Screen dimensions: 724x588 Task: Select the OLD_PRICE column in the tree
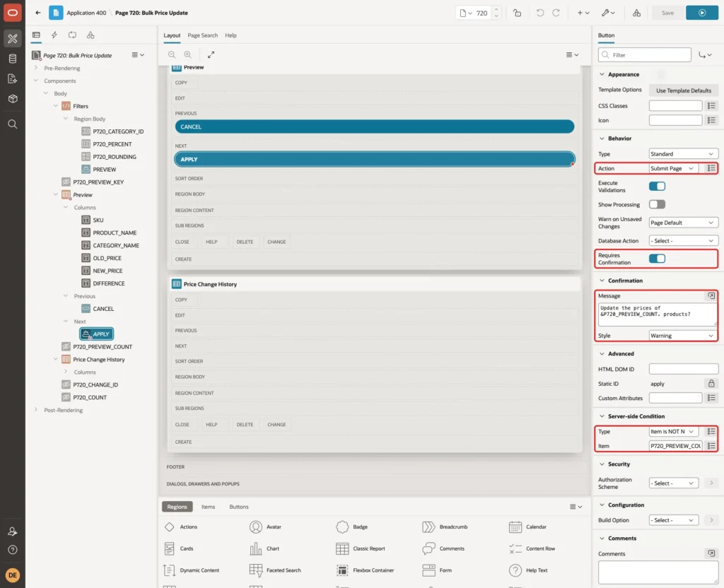[107, 258]
